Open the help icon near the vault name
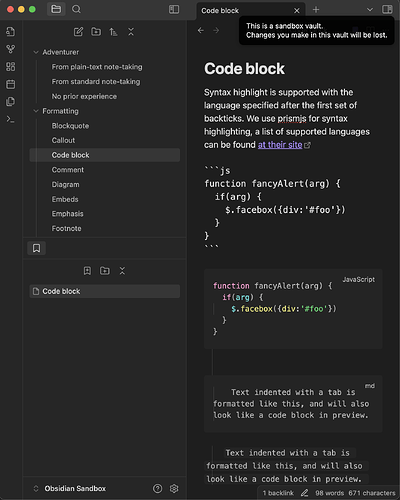This screenshot has width=400, height=500. [x=157, y=488]
